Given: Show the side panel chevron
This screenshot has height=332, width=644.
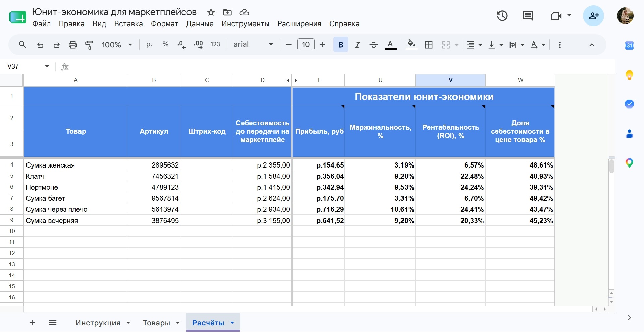Looking at the screenshot, I should 629,318.
